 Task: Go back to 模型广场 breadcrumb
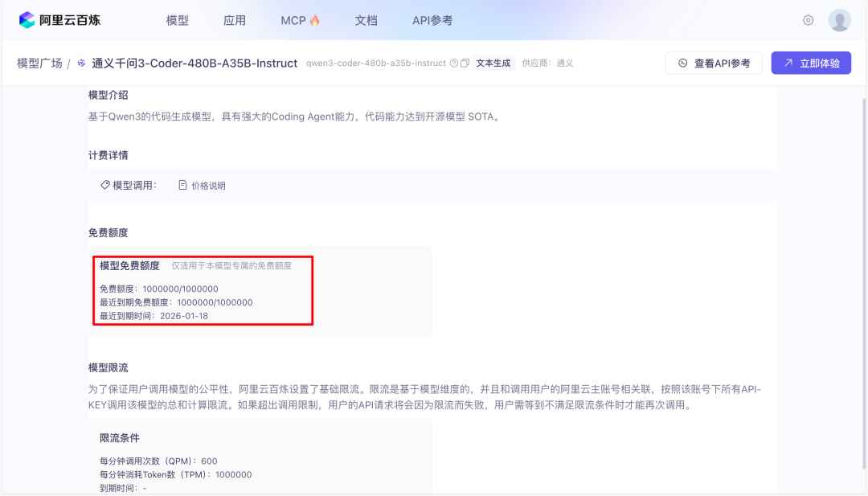[x=39, y=63]
